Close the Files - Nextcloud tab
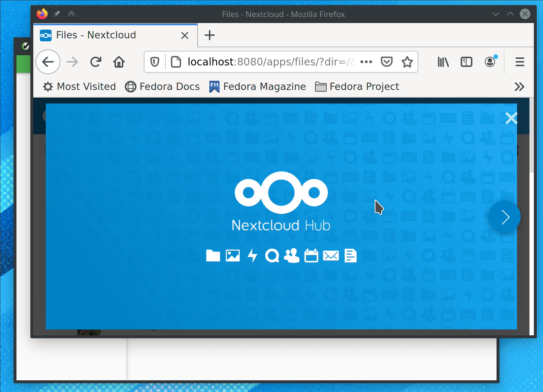The height and width of the screenshot is (392, 543). (185, 35)
